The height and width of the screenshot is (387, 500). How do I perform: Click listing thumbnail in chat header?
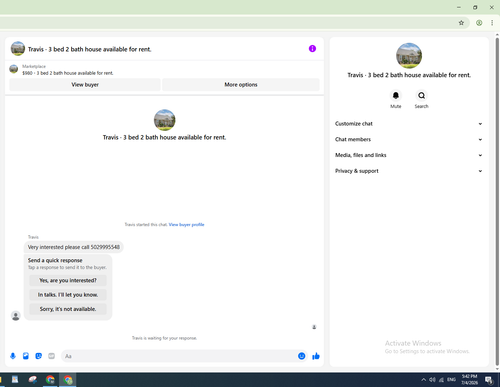pyautogui.click(x=18, y=49)
